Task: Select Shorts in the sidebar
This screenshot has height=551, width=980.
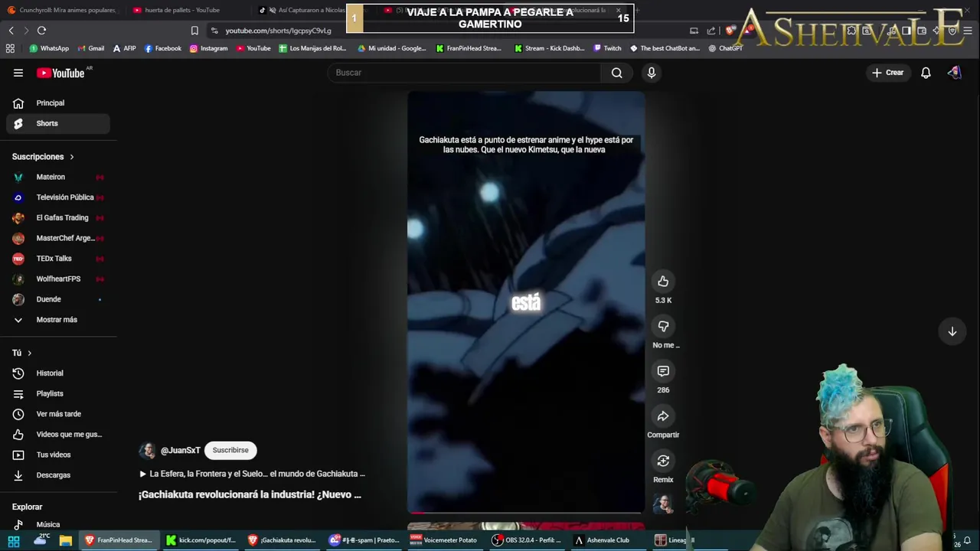Action: 58,123
